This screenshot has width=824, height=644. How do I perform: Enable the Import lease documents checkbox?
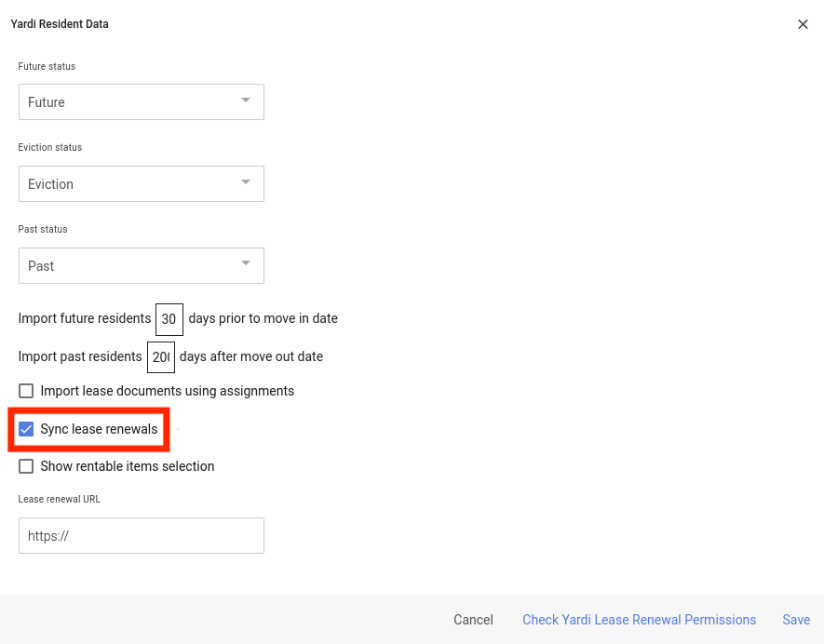(26, 391)
